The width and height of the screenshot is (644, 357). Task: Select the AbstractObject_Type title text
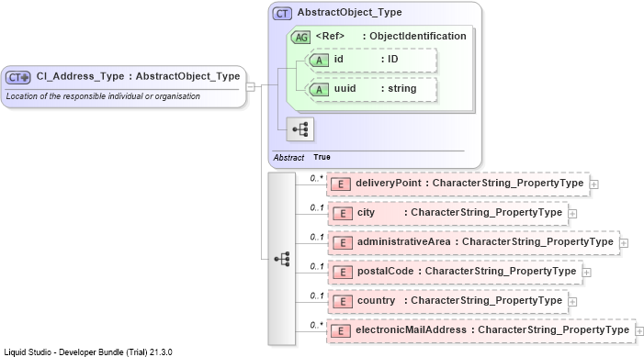point(349,12)
